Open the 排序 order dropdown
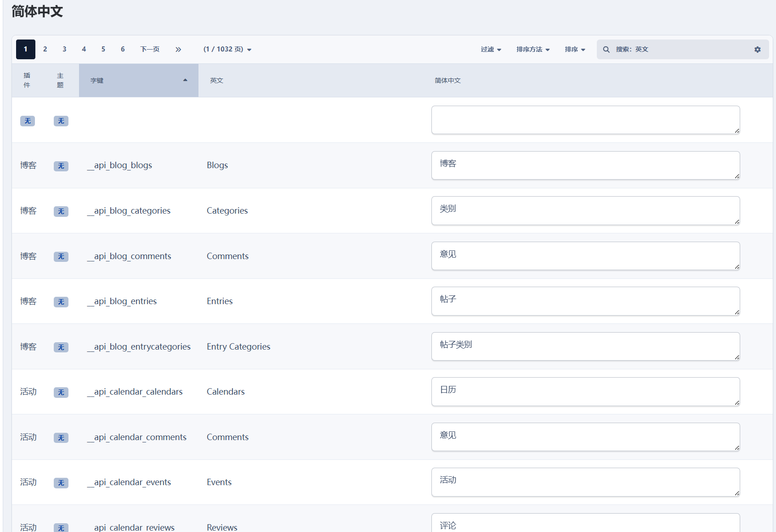Screen dimensions: 776x532 pos(575,50)
